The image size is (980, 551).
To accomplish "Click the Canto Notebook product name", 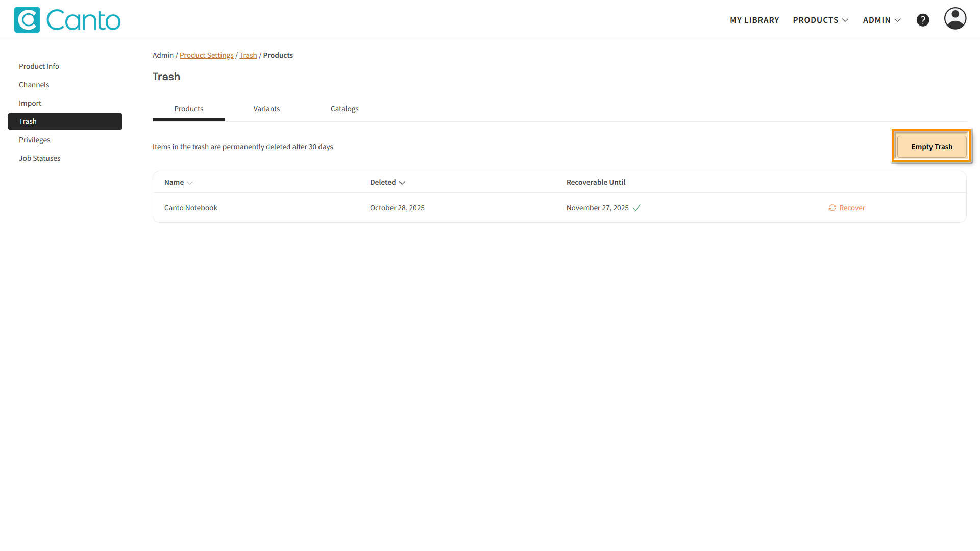I will tap(191, 208).
